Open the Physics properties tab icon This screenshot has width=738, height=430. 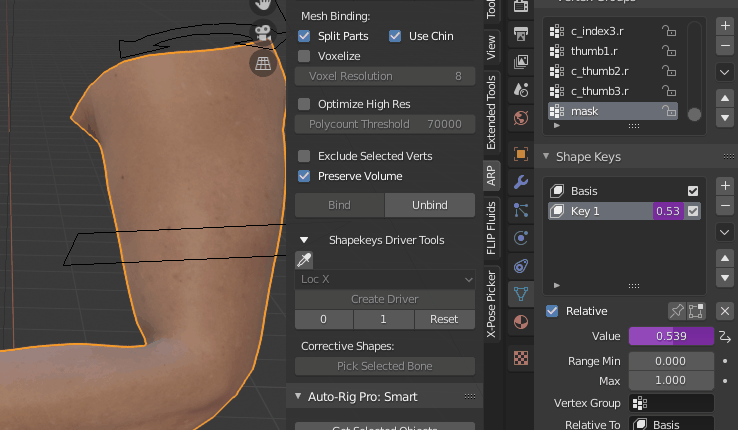[x=521, y=238]
